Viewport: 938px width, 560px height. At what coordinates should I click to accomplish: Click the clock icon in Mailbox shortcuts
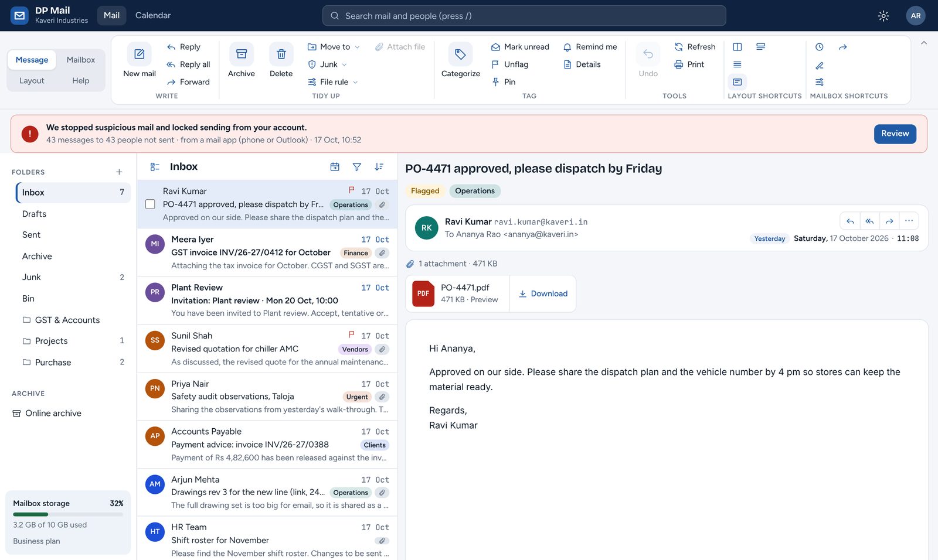820,47
